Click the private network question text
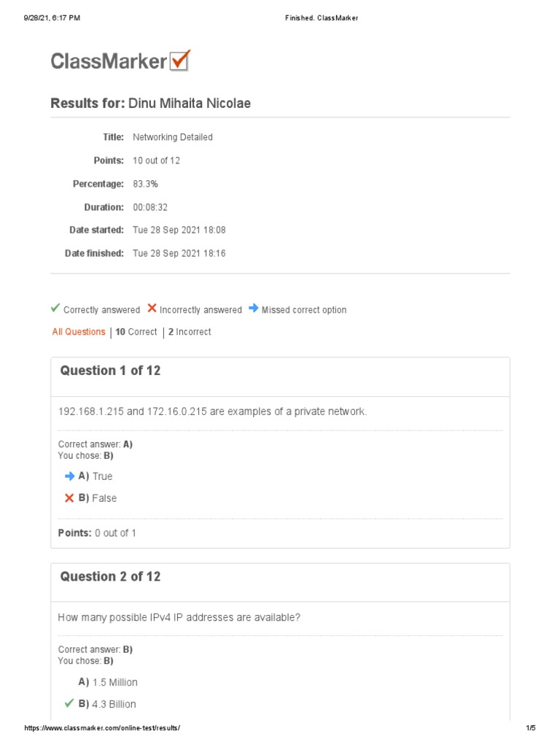This screenshot has width=560, height=747. pos(212,411)
